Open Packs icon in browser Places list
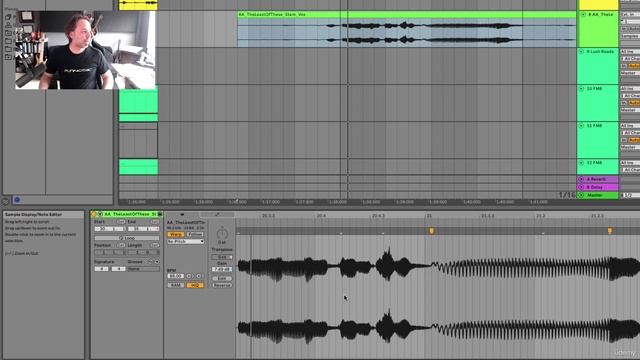Image resolution: width=640 pixels, height=360 pixels. pos(8,17)
